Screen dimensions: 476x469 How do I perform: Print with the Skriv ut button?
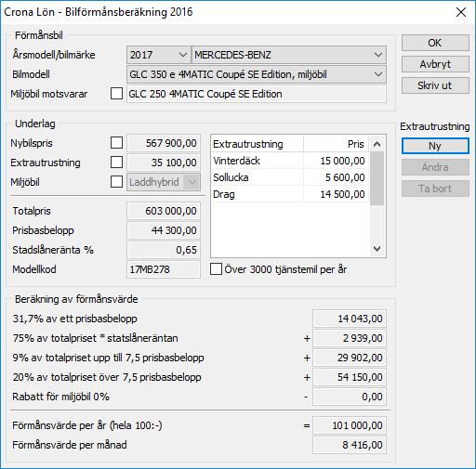[x=435, y=85]
